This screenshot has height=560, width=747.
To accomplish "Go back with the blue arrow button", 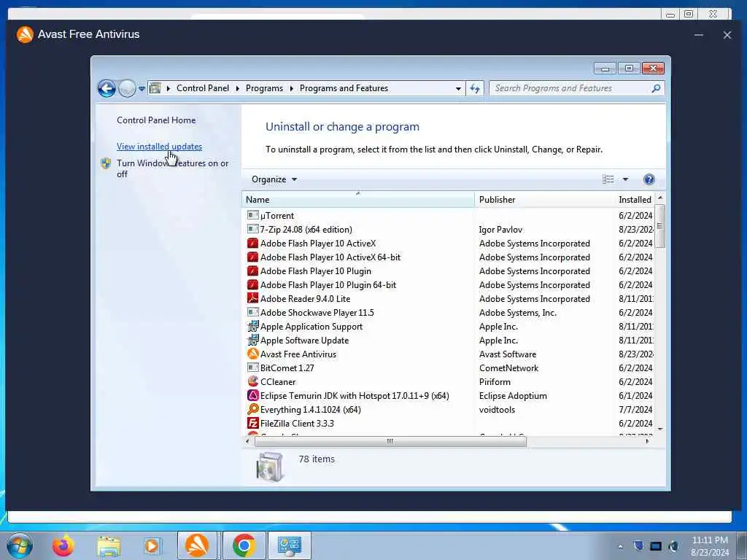I will point(107,88).
